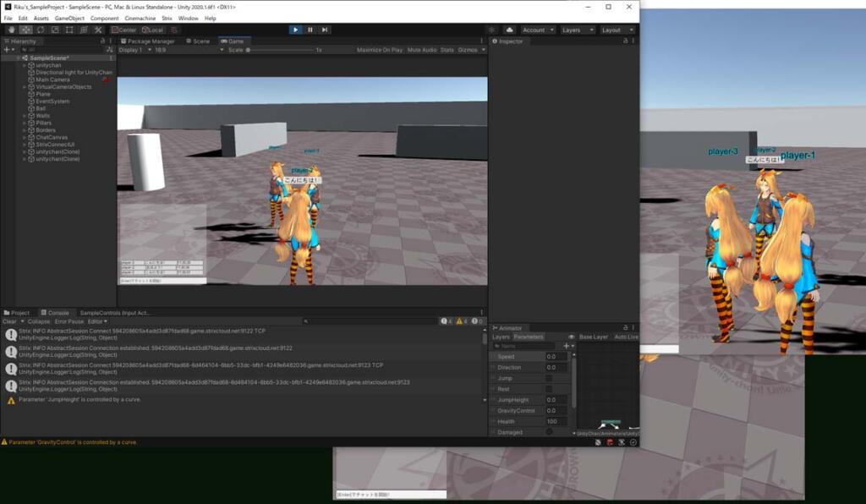Screen dimensions: 866x504
Task: Click Error Pause button in Console
Action: 69,321
